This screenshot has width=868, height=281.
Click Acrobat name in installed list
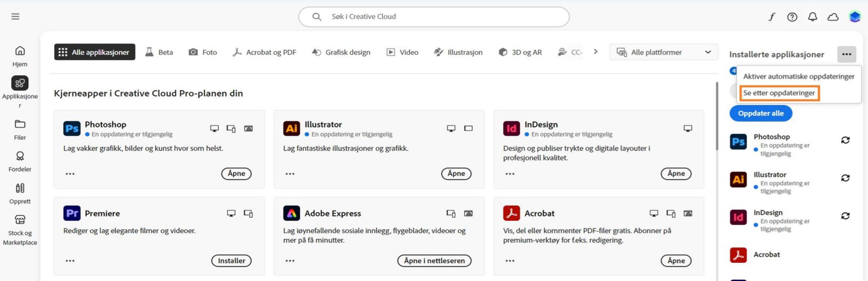[767, 255]
